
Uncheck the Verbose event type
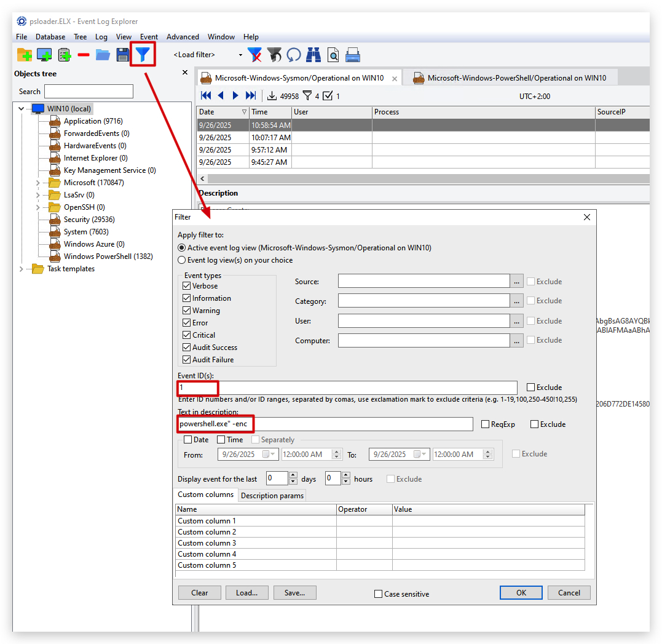click(187, 286)
